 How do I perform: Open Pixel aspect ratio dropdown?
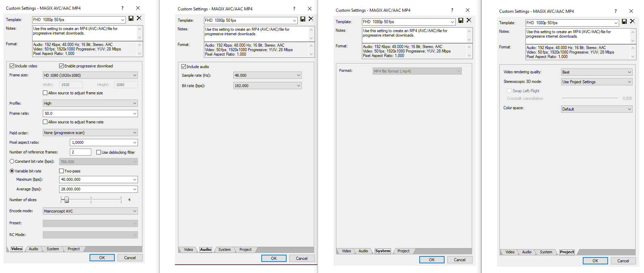point(104,142)
